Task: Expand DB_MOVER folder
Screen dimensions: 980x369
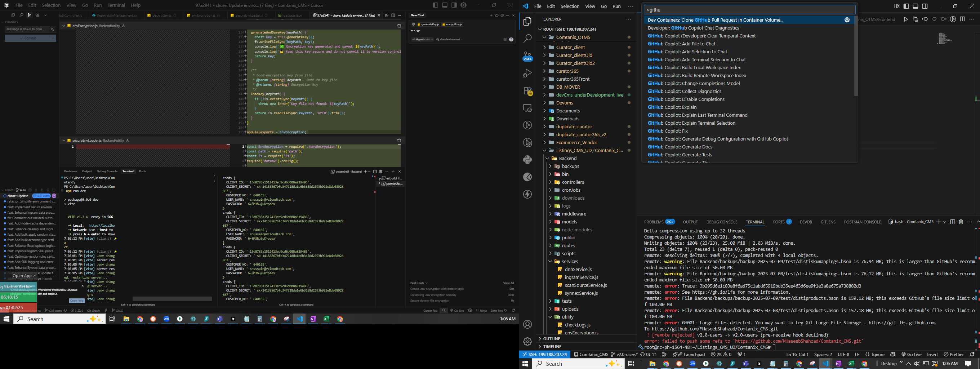Action: click(544, 87)
